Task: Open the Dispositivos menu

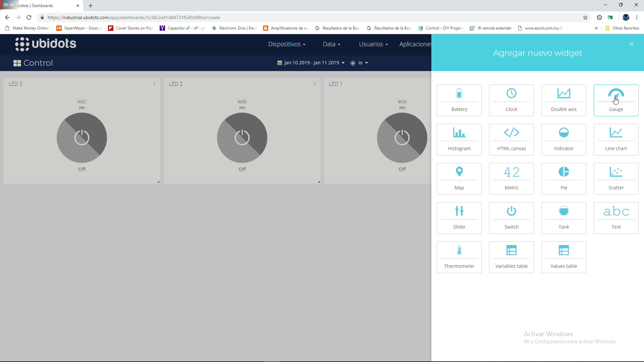Action: point(287,44)
